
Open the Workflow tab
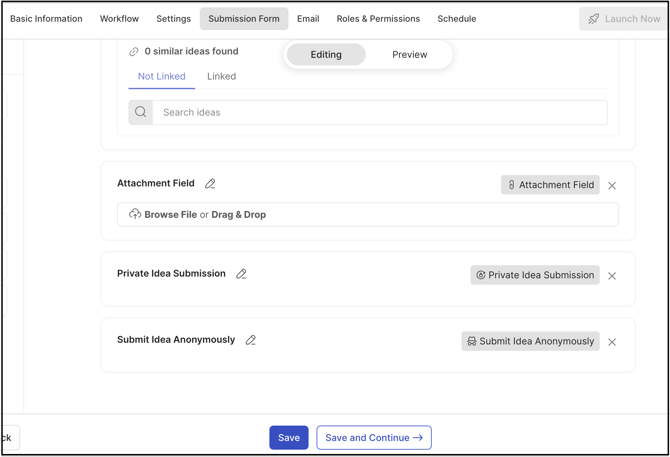[119, 19]
